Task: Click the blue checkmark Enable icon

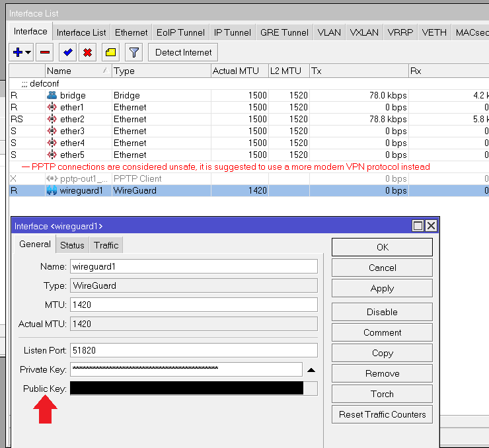Action: 67,52
